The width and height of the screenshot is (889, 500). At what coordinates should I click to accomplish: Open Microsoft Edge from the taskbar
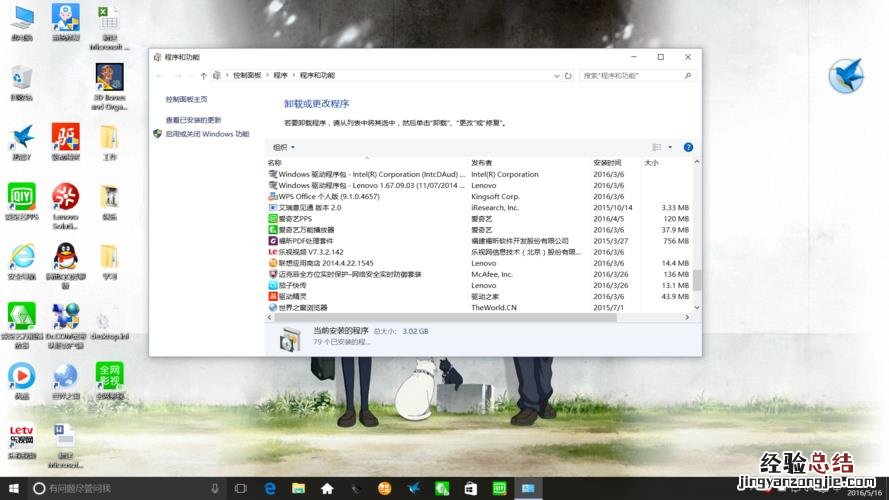click(270, 488)
